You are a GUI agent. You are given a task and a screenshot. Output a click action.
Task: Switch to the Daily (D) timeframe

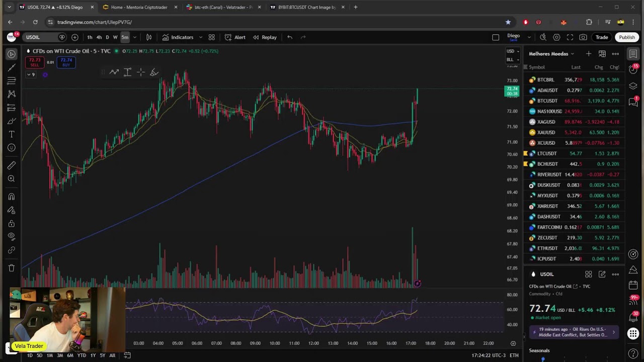point(107,37)
